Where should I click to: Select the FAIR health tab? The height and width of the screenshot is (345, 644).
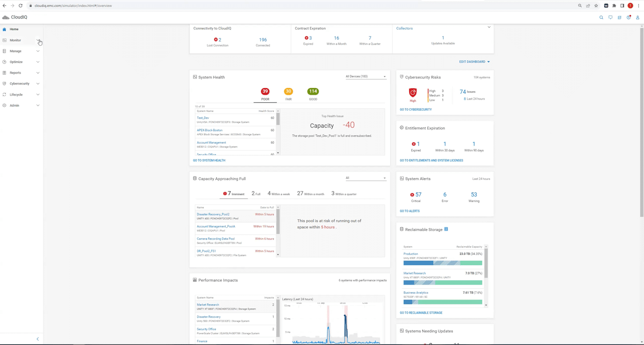tap(289, 95)
